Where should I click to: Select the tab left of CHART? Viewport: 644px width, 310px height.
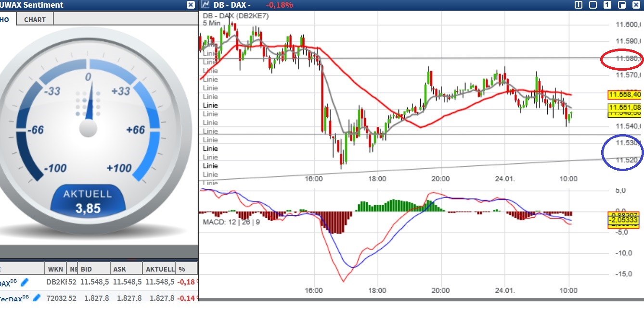tap(5, 19)
